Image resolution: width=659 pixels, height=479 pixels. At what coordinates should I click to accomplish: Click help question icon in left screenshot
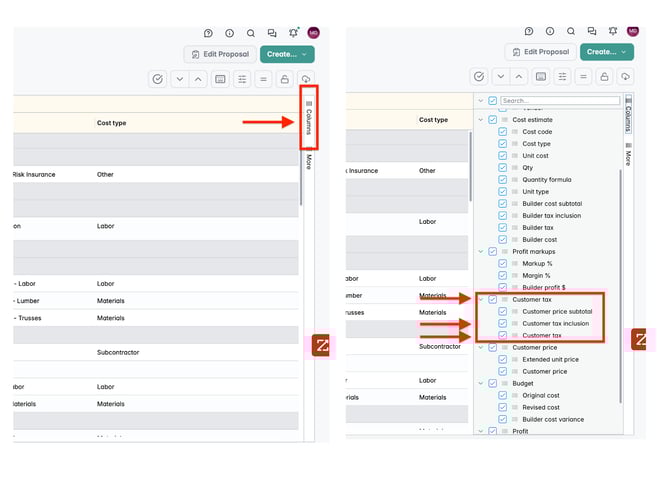(208, 33)
